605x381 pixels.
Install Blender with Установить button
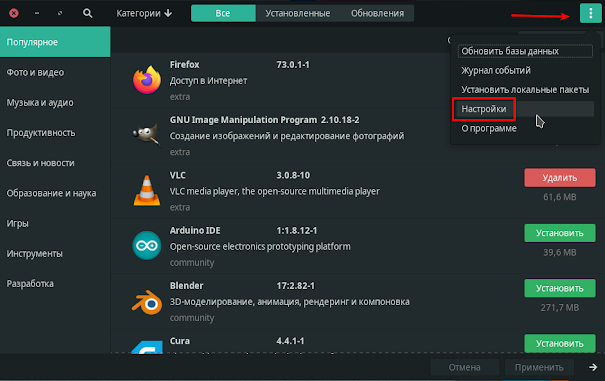559,288
